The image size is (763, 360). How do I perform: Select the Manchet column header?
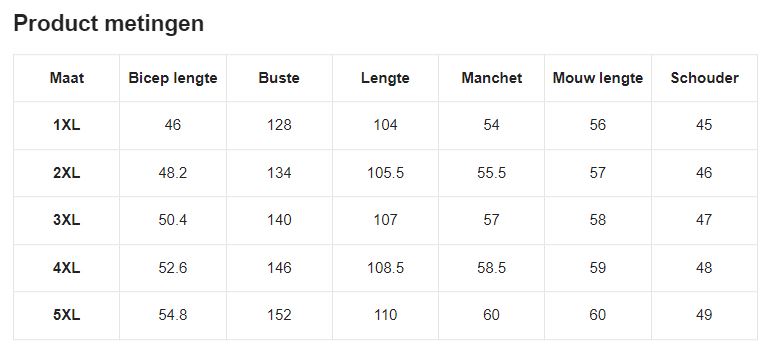click(491, 78)
